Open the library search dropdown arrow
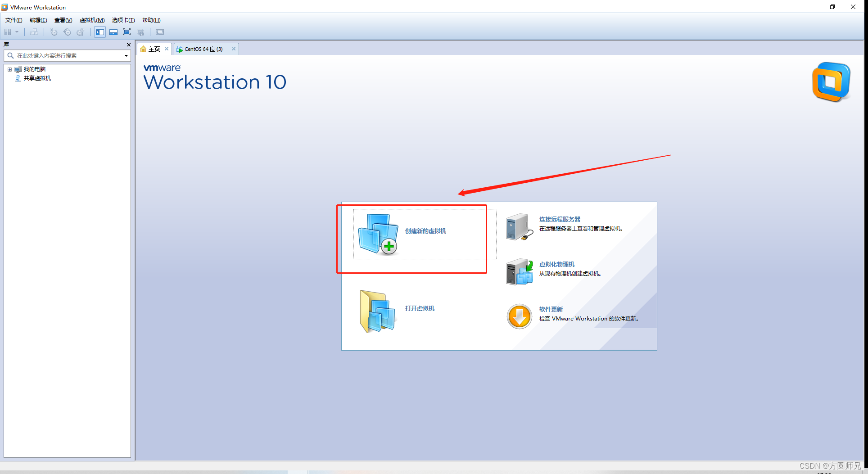 [x=127, y=56]
